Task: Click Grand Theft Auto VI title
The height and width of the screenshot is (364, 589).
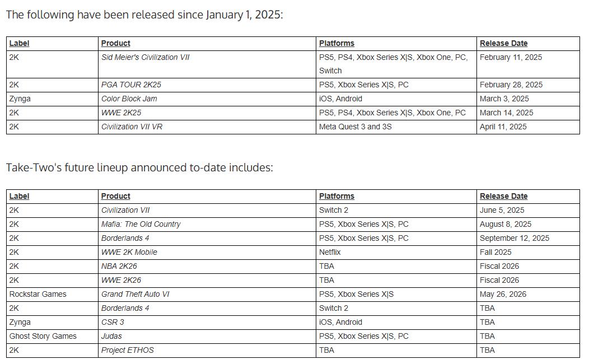Action: point(135,294)
